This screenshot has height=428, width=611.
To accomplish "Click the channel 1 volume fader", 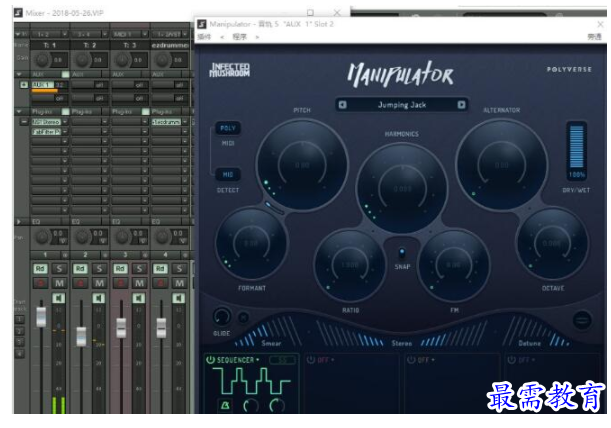I will click(41, 317).
